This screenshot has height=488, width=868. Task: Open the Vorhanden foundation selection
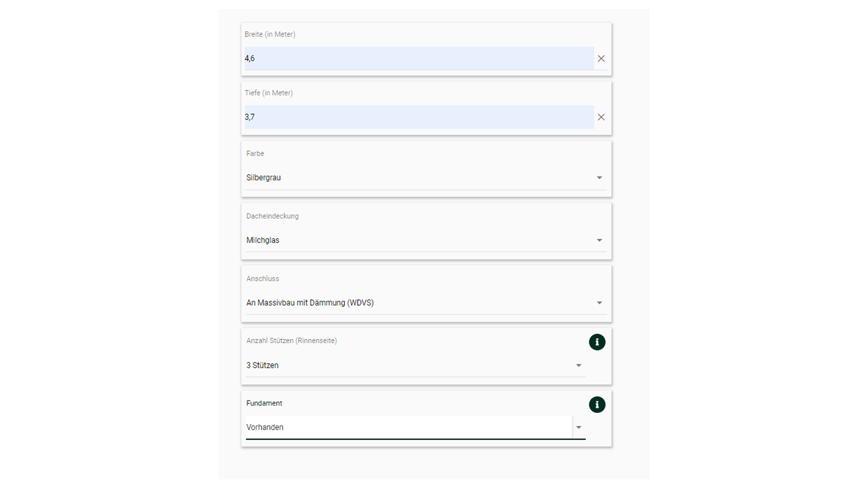tap(265, 427)
